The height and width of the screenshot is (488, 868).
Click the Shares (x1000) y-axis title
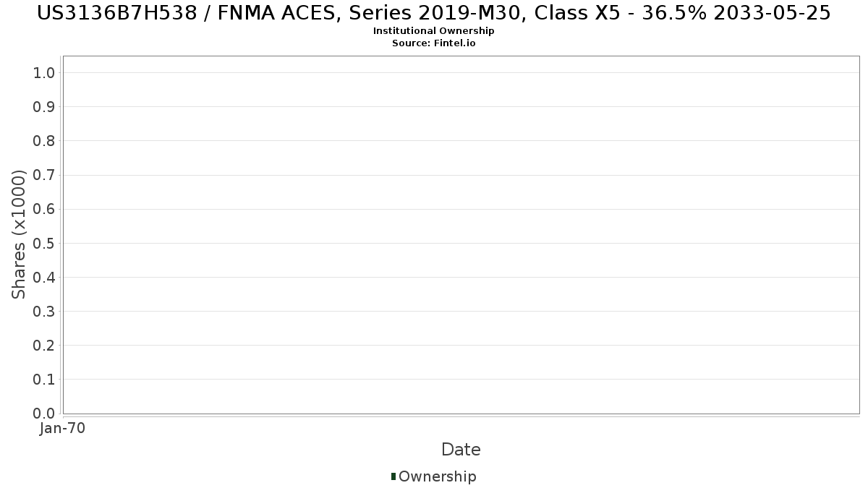pyautogui.click(x=19, y=234)
